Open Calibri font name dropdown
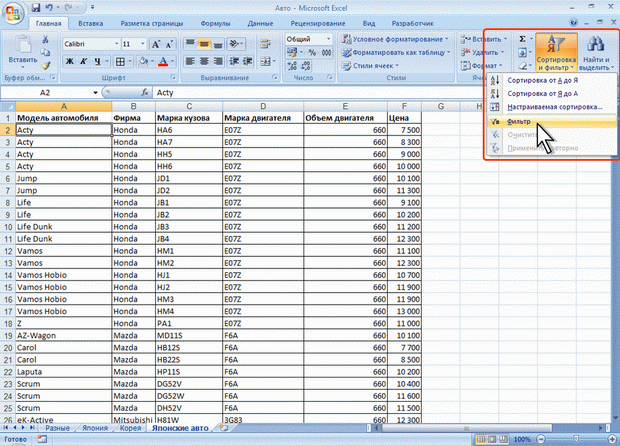 tap(117, 44)
